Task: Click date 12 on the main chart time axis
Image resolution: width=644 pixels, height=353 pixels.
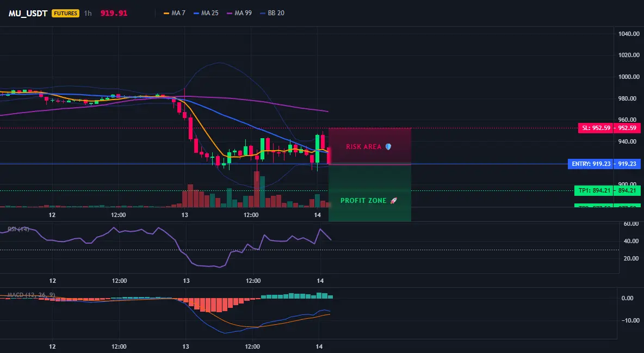Action: tap(52, 215)
